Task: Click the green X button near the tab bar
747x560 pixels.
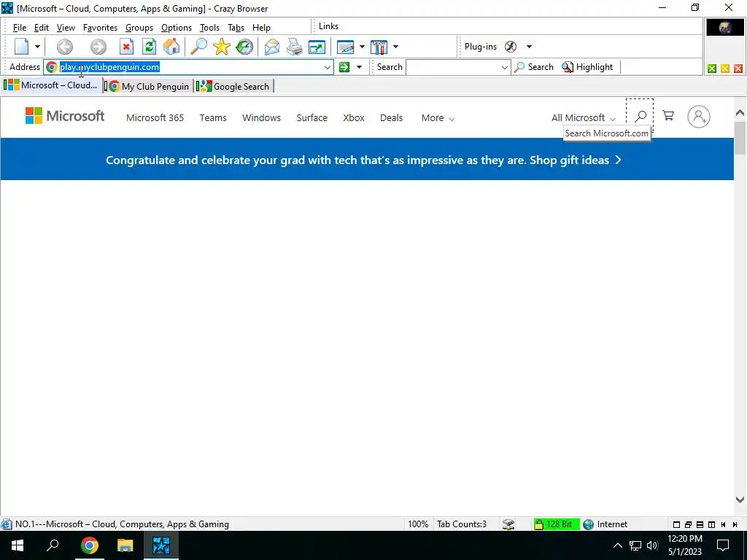Action: [x=712, y=69]
